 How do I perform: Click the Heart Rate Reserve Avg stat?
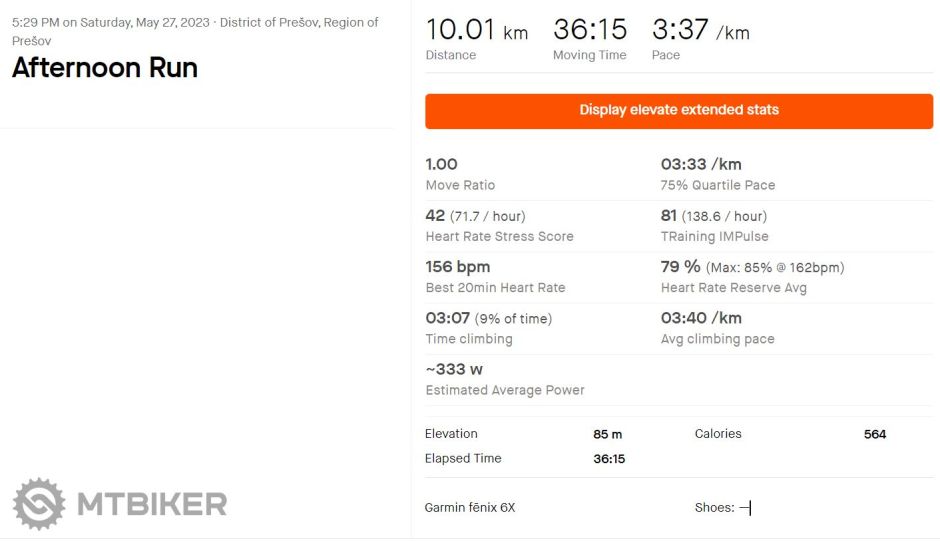pyautogui.click(x=733, y=277)
